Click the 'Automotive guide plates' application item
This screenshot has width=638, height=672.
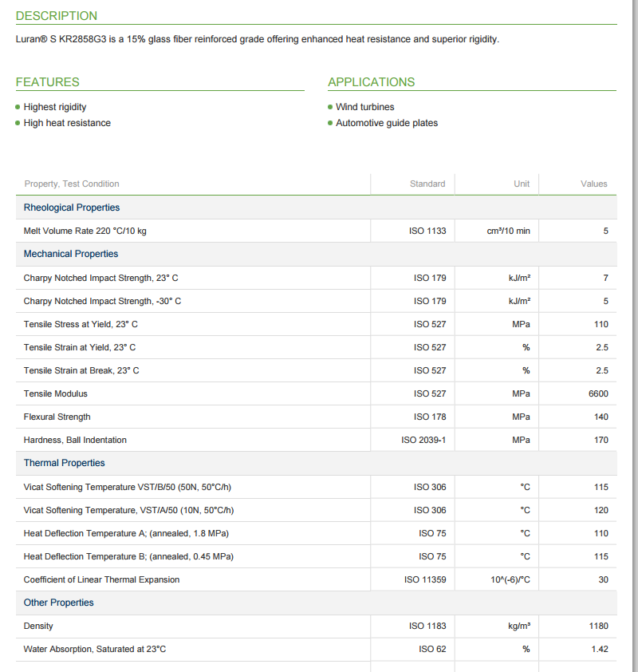click(x=387, y=123)
